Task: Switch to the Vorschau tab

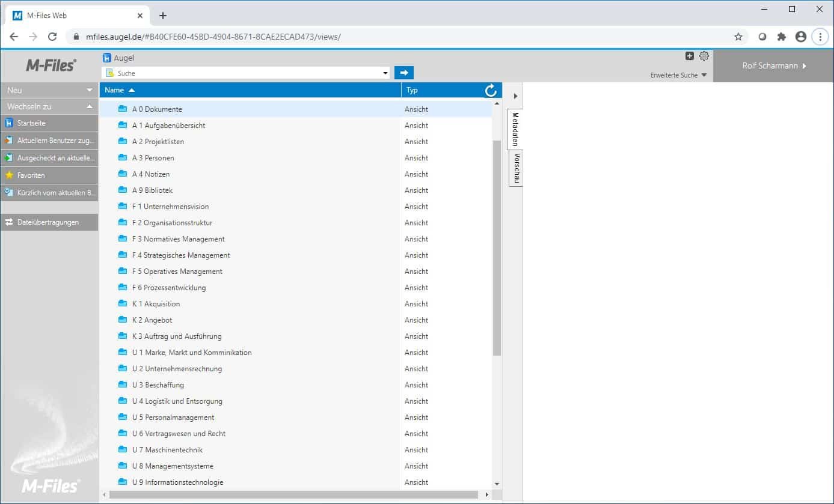Action: coord(517,168)
